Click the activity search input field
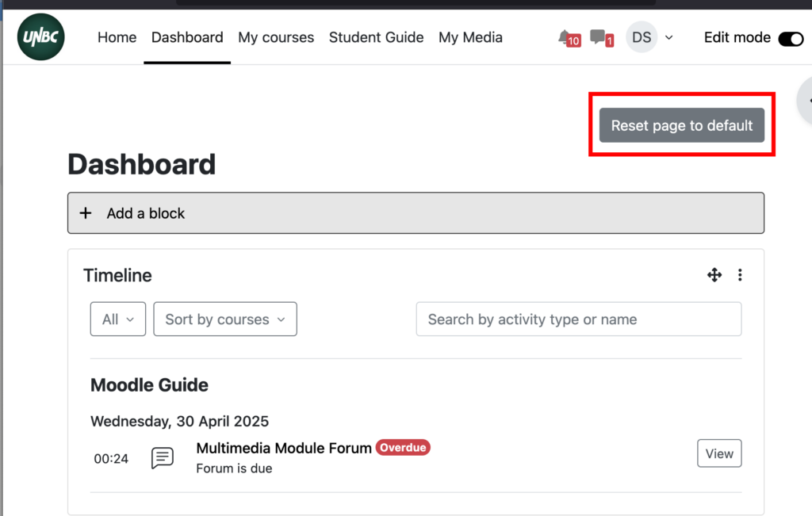 click(x=578, y=319)
